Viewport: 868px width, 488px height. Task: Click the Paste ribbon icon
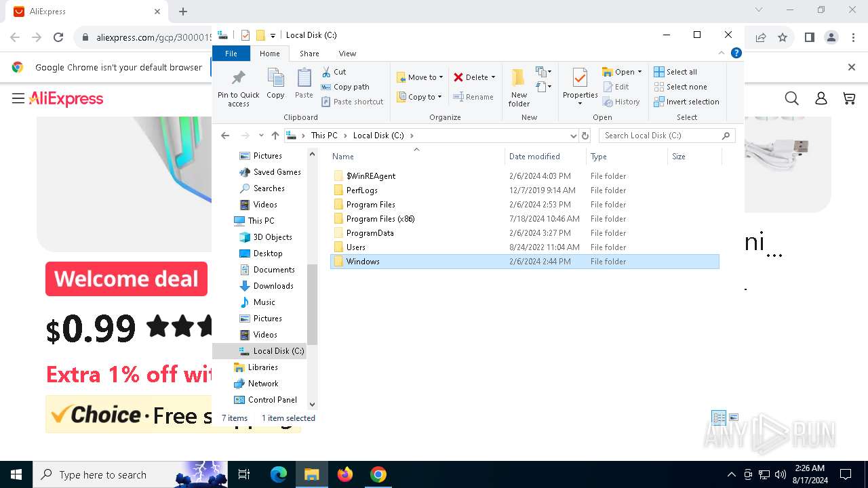tap(304, 84)
